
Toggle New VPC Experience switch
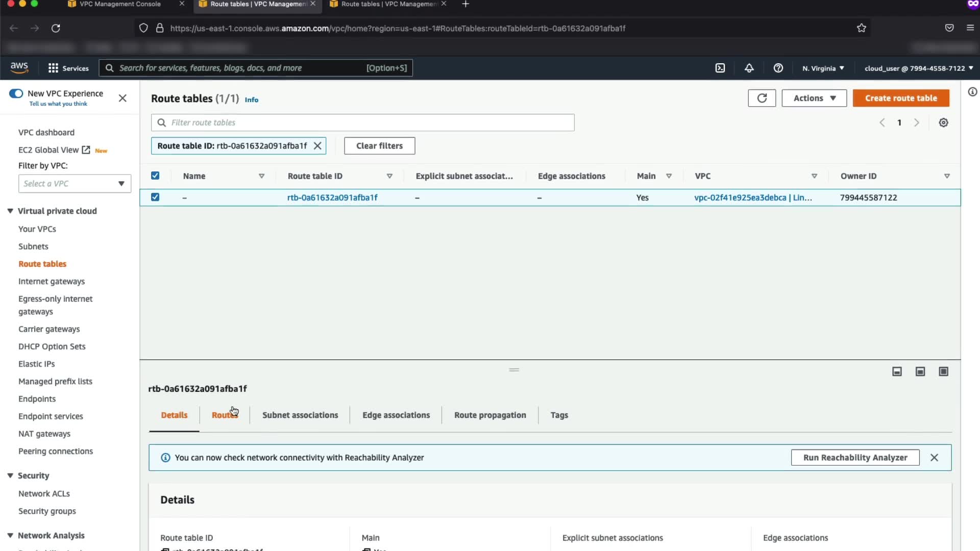pyautogui.click(x=16, y=93)
